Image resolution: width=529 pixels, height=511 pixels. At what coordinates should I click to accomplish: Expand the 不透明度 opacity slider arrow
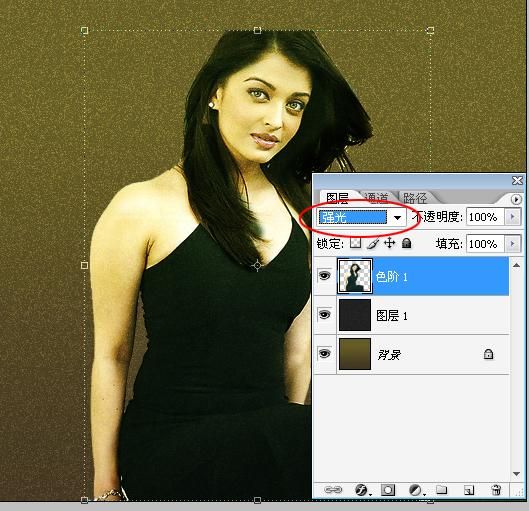coord(513,217)
